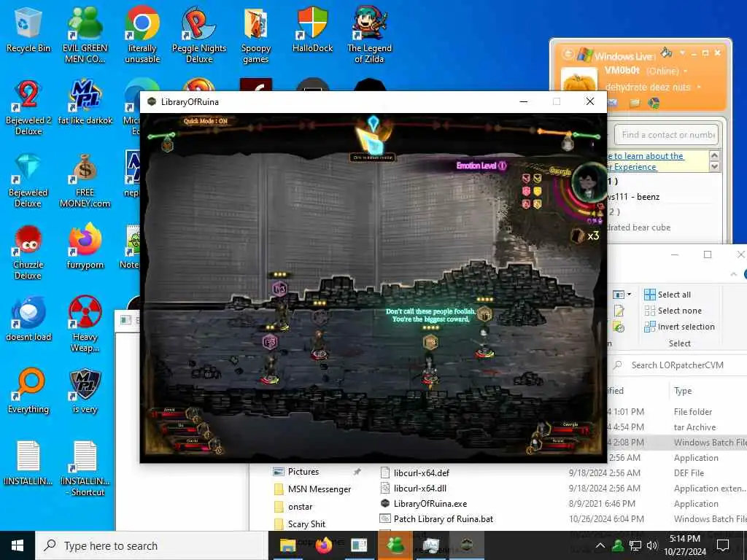Viewport: 747px width, 560px height.
Task: Select the LibraryOfRuina.exe file
Action: (x=424, y=504)
